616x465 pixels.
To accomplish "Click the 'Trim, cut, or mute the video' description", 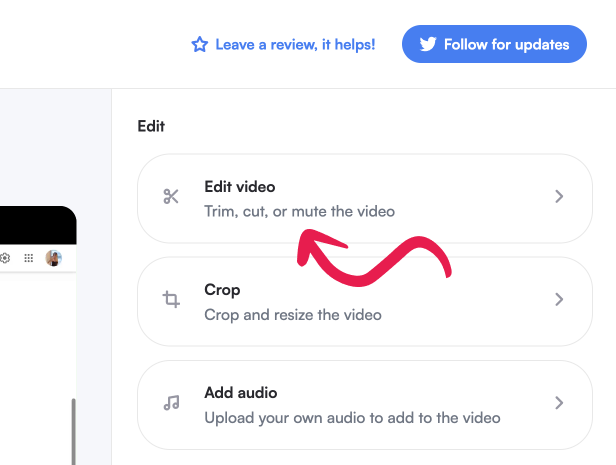I will point(299,212).
